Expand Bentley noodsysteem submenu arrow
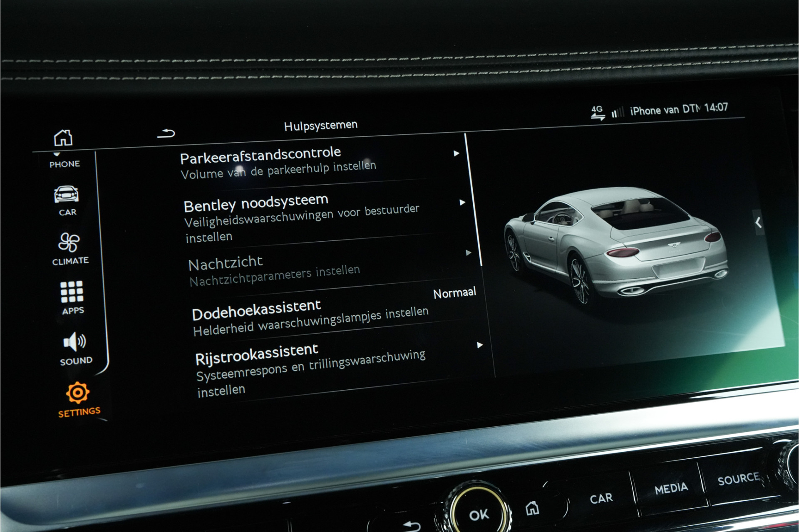Screen dimensions: 799x532 point(462,203)
